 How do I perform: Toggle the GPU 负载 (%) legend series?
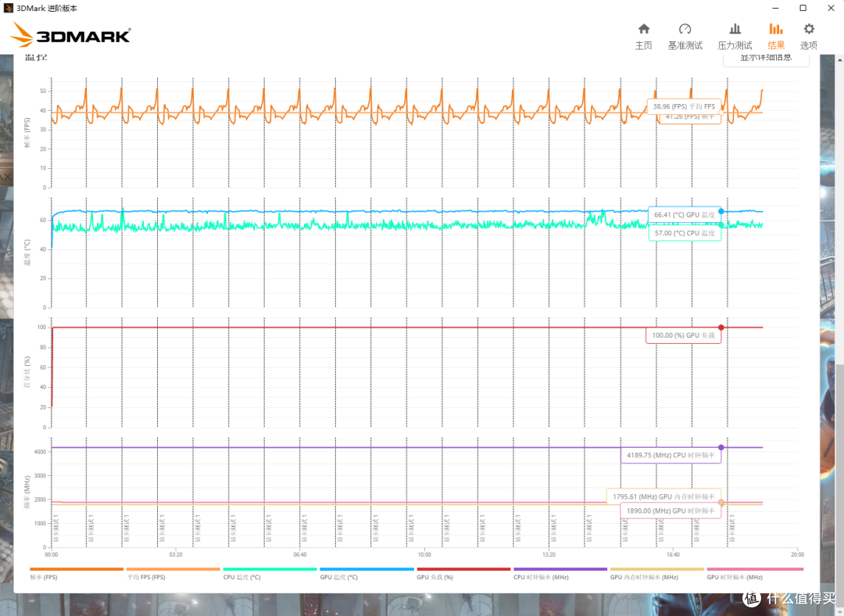(463, 573)
